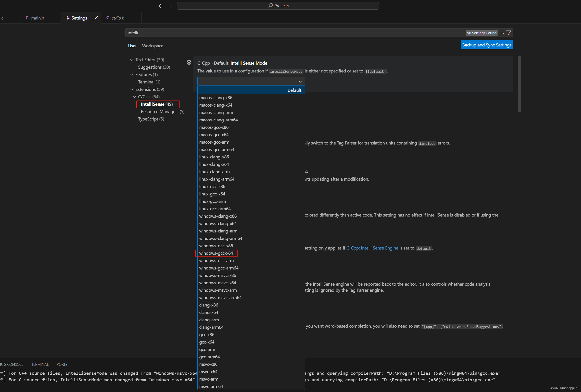Switch to the Workspace settings tab
581x392 pixels.
pos(153,46)
